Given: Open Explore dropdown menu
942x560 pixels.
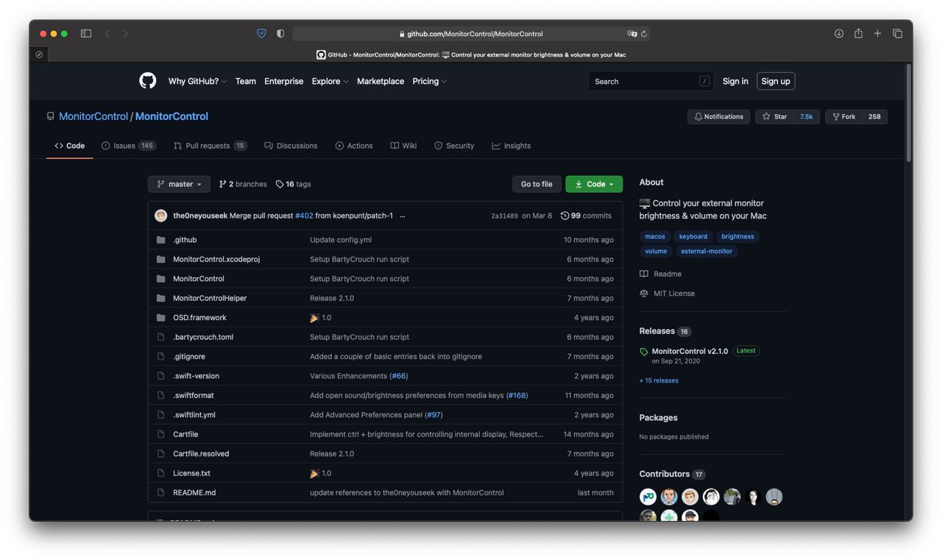Looking at the screenshot, I should [x=330, y=81].
